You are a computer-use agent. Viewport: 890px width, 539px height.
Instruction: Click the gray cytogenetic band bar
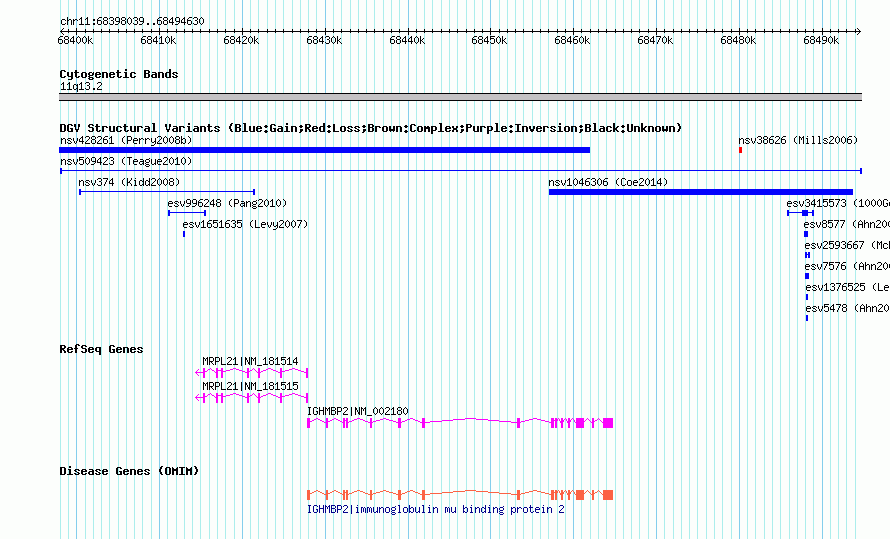click(460, 97)
